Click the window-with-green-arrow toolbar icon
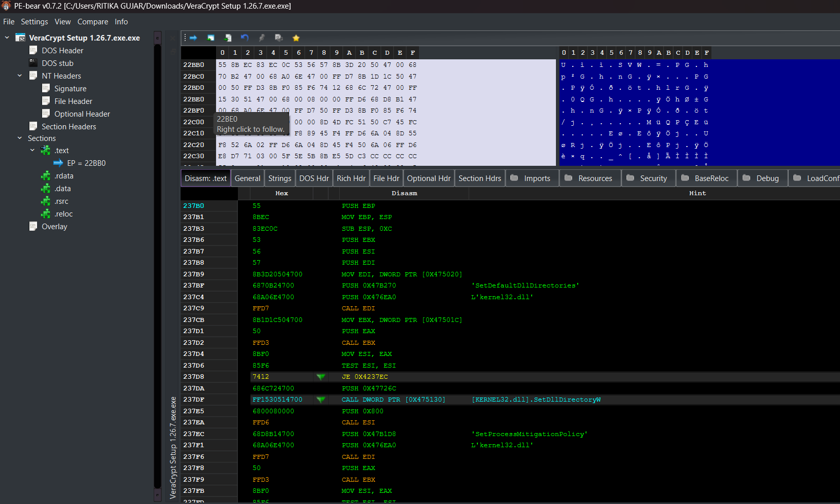This screenshot has height=504, width=840. [211, 38]
